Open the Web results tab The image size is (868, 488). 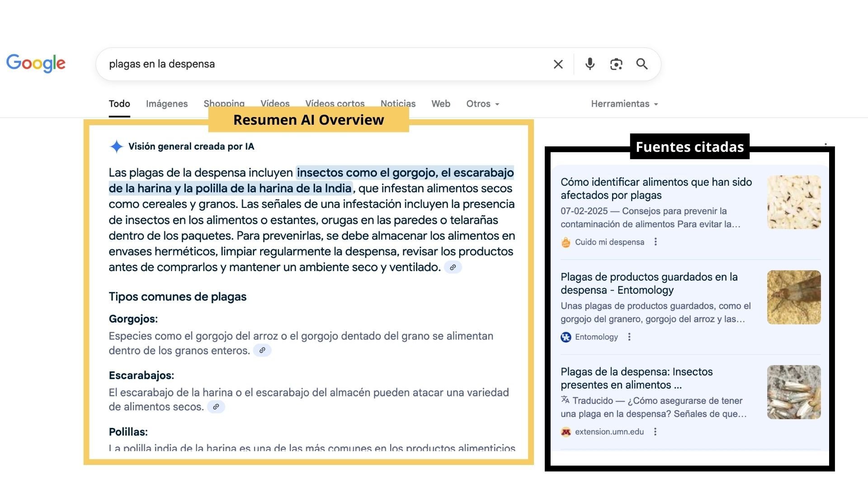coord(441,104)
